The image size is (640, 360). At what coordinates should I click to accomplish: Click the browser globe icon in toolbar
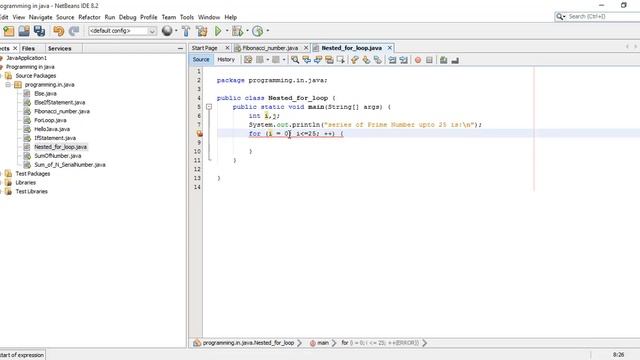(x=167, y=31)
